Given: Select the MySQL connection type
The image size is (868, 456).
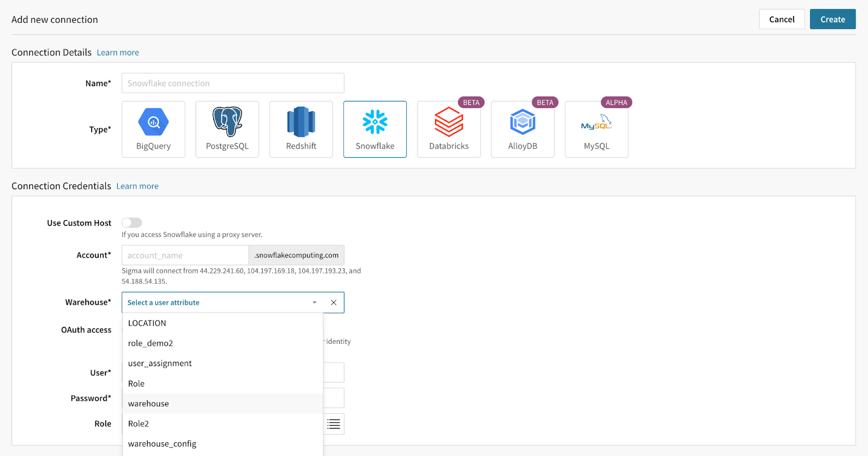Looking at the screenshot, I should pos(596,129).
